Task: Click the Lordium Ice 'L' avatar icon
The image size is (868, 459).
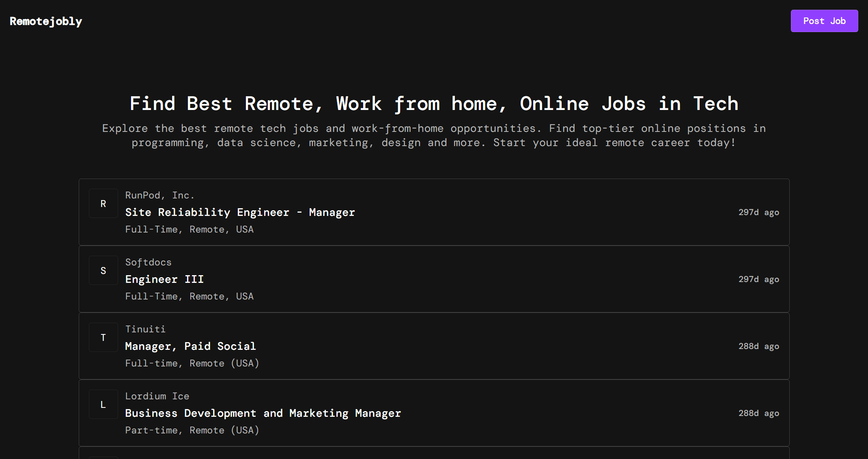Action: 103,405
